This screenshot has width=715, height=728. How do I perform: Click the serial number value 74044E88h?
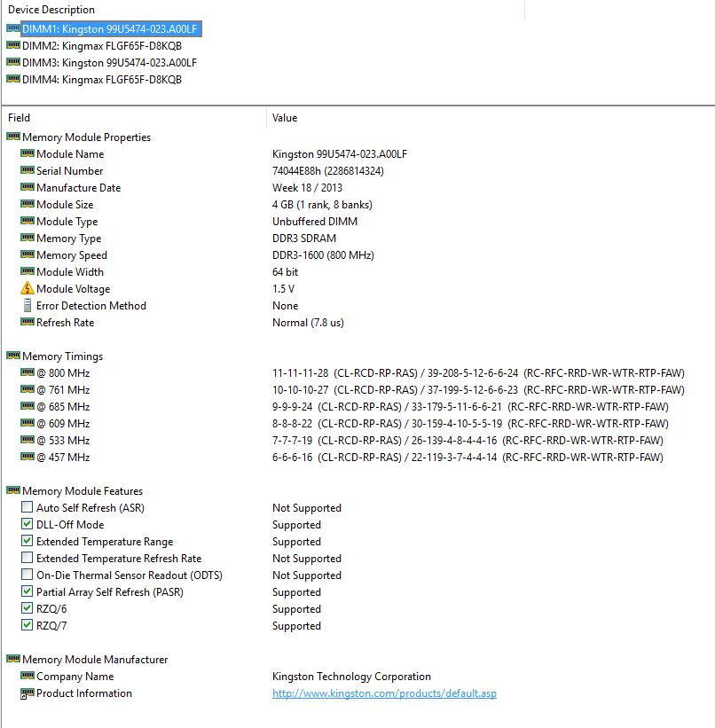click(x=328, y=171)
